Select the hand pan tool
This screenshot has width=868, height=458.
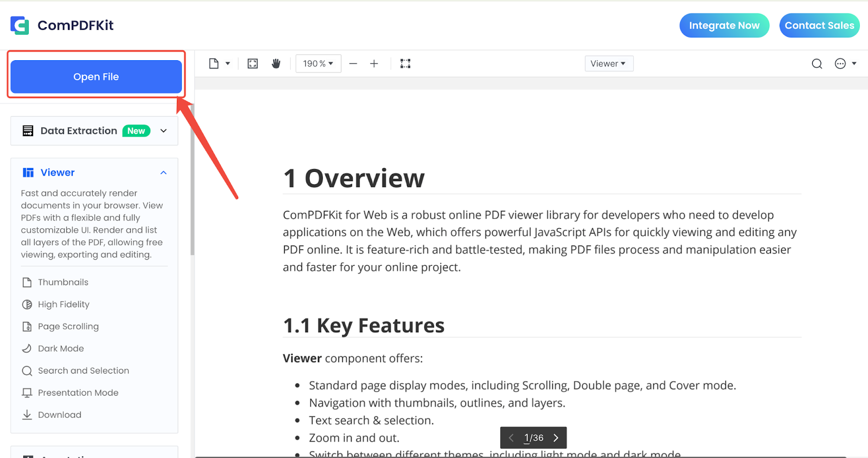[276, 63]
